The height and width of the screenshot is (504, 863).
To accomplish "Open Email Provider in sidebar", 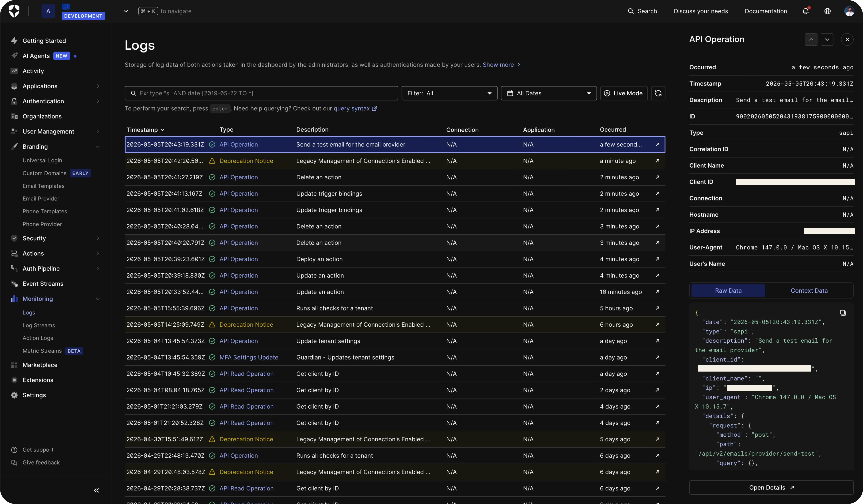I will (x=41, y=198).
